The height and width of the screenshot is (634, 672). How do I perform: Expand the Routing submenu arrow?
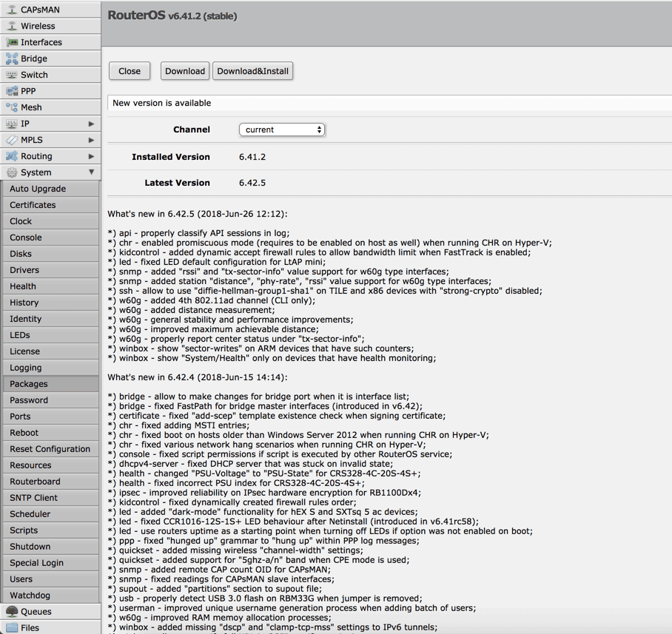pyautogui.click(x=91, y=156)
